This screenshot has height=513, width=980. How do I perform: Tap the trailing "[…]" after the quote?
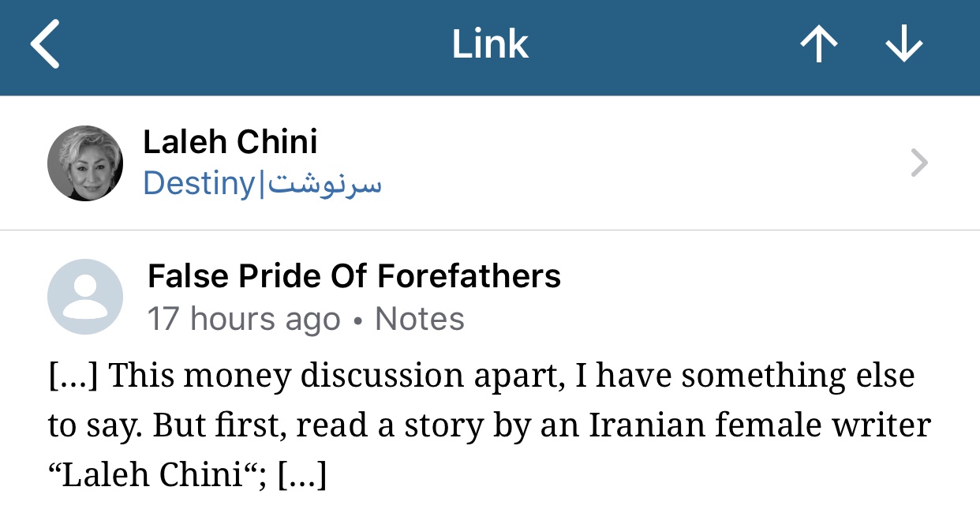tap(302, 476)
